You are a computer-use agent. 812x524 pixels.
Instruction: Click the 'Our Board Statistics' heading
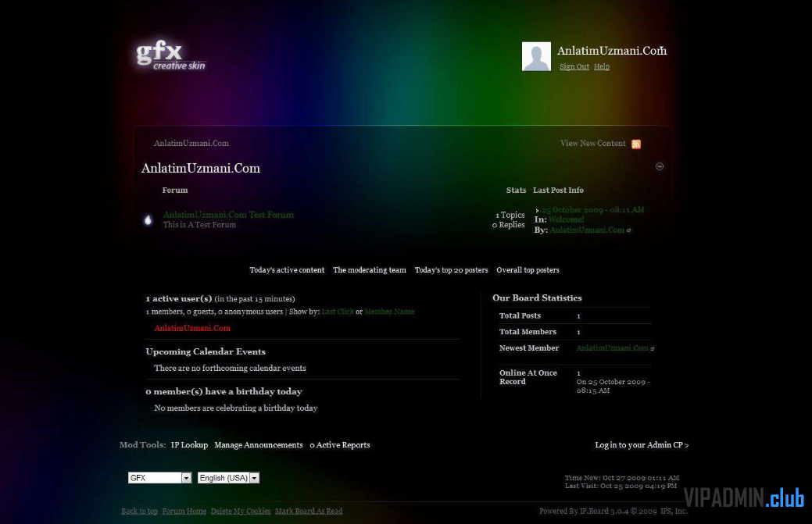point(537,298)
